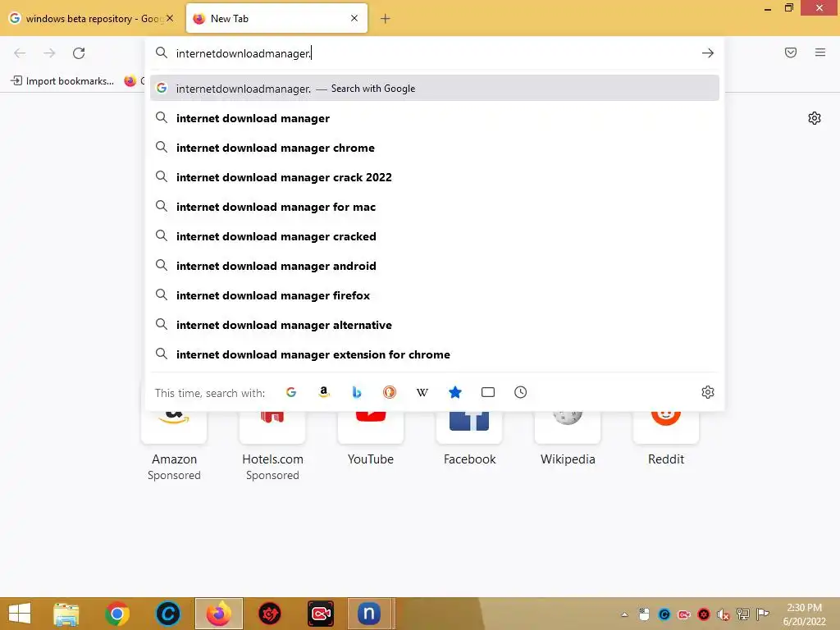Open search settings gear in dropdown
The height and width of the screenshot is (630, 840).
tap(708, 392)
